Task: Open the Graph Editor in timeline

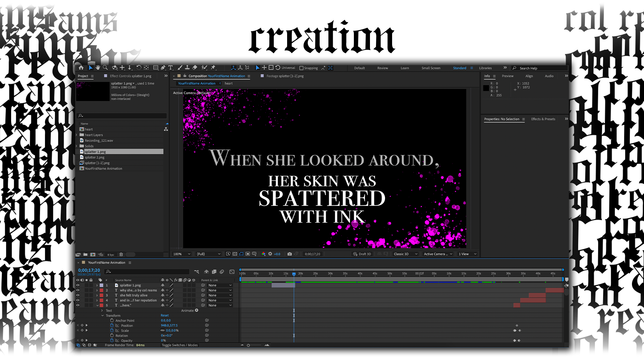Action: coord(232,272)
